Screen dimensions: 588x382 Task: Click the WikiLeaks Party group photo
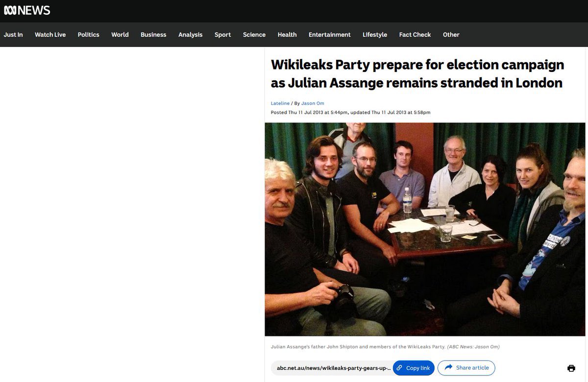pos(425,229)
